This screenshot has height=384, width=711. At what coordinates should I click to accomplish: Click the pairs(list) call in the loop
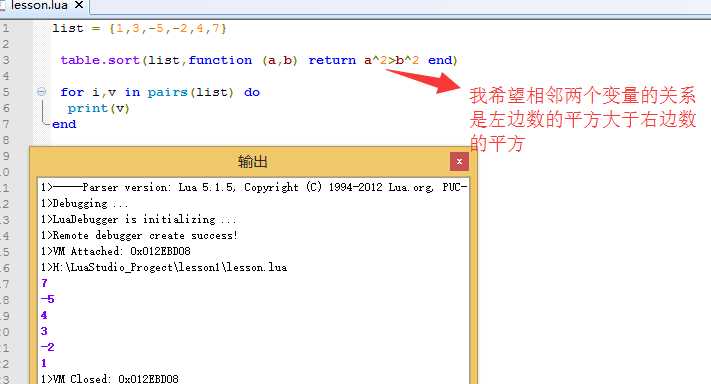pyautogui.click(x=190, y=92)
